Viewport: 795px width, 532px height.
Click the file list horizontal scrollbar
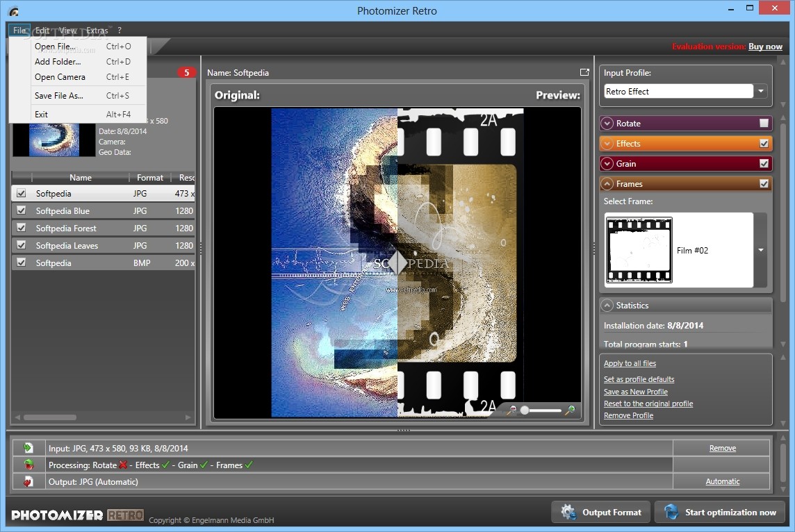tap(50, 417)
